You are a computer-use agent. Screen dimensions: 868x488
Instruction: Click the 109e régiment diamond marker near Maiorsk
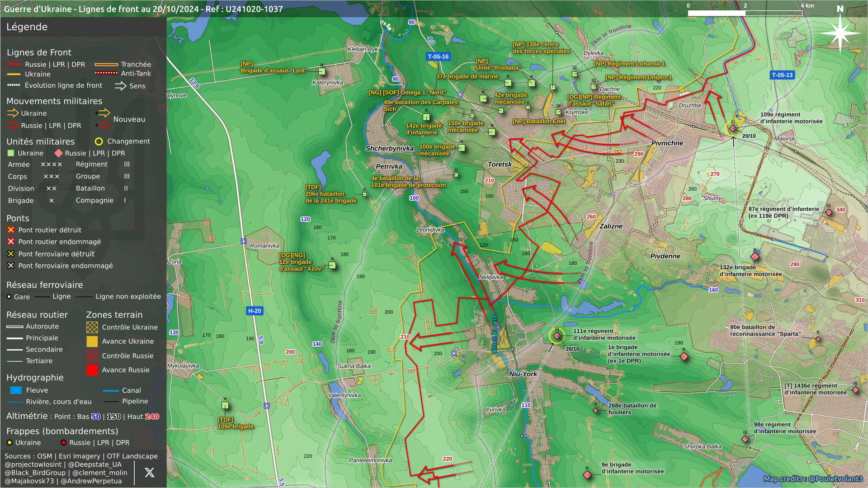click(733, 129)
